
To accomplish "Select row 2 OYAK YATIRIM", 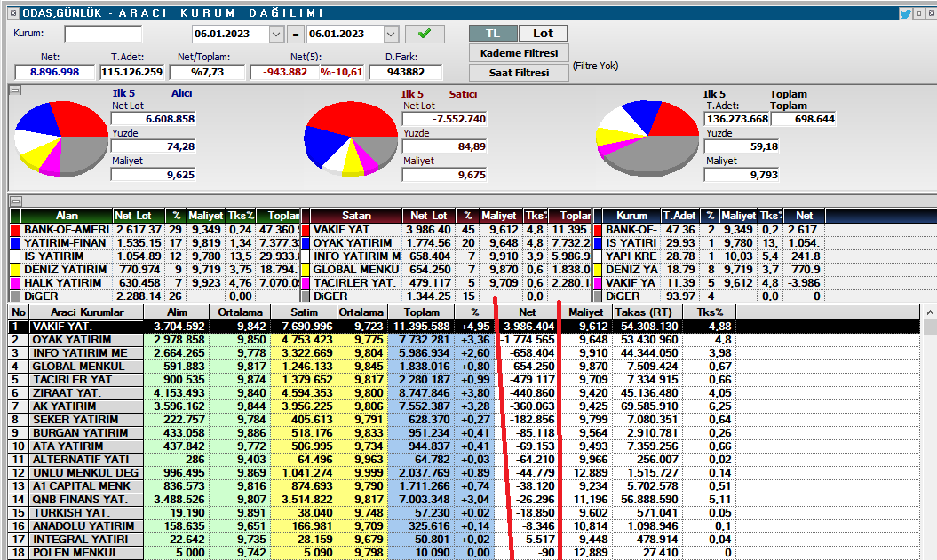I will click(x=463, y=340).
